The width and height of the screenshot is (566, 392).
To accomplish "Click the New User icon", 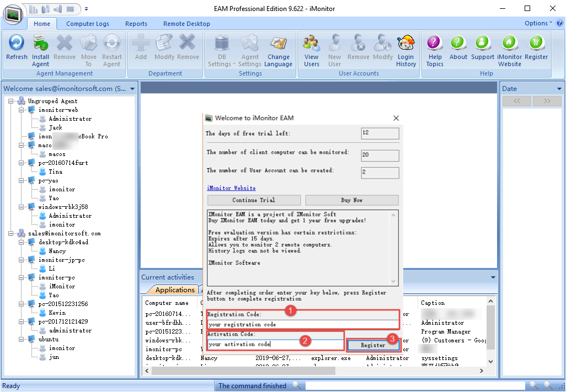I will 335,50.
